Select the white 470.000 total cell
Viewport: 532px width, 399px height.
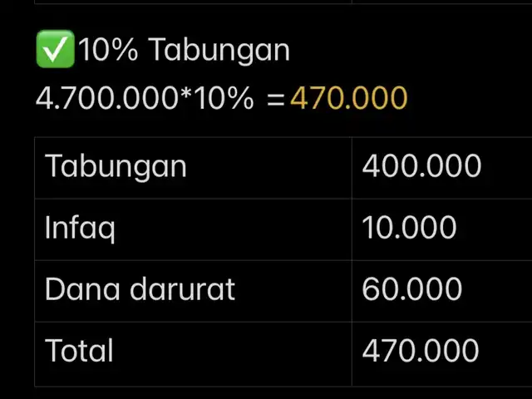(x=421, y=350)
